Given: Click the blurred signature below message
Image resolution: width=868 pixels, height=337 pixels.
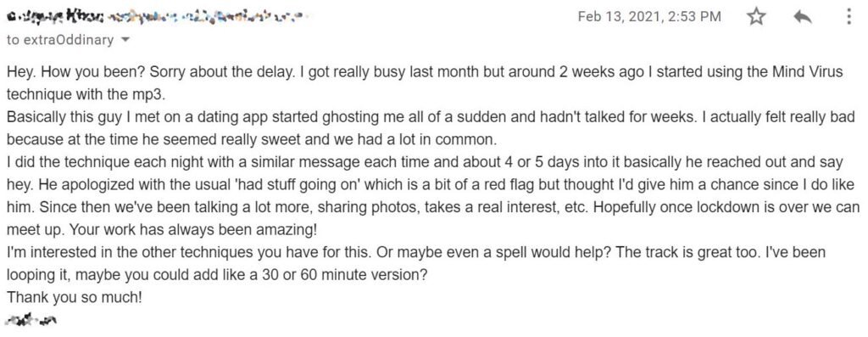Looking at the screenshot, I should [31, 319].
